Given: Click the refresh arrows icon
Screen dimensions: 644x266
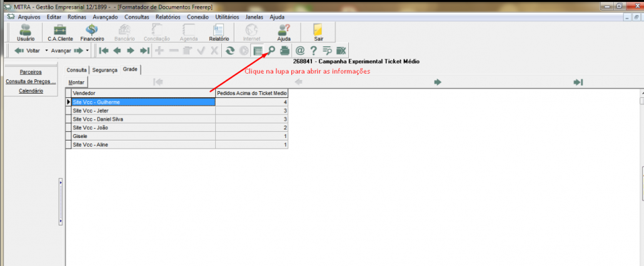Looking at the screenshot, I should 230,51.
